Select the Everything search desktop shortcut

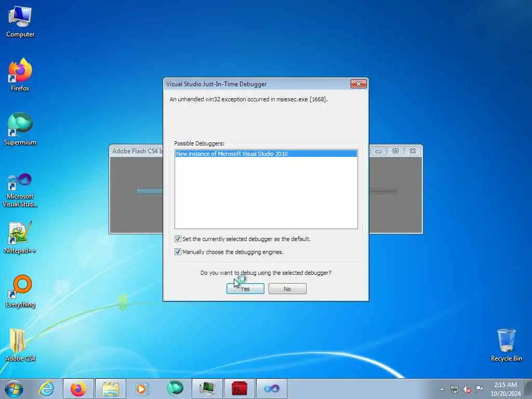20,291
